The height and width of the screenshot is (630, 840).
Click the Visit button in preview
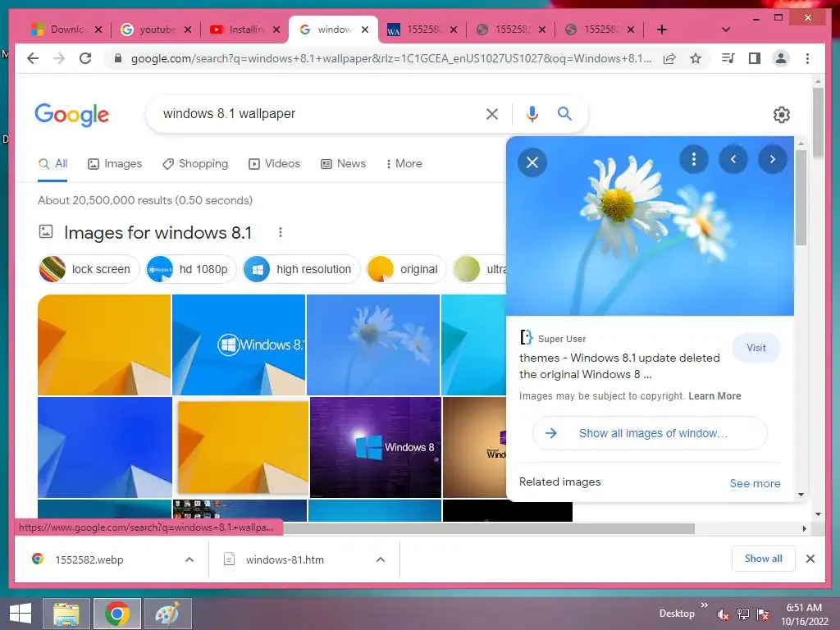coord(756,348)
